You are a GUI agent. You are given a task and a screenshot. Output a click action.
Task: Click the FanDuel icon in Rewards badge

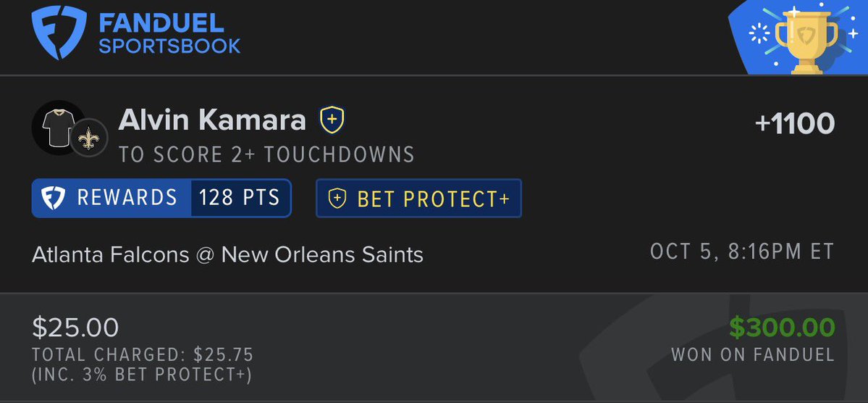[x=54, y=198]
